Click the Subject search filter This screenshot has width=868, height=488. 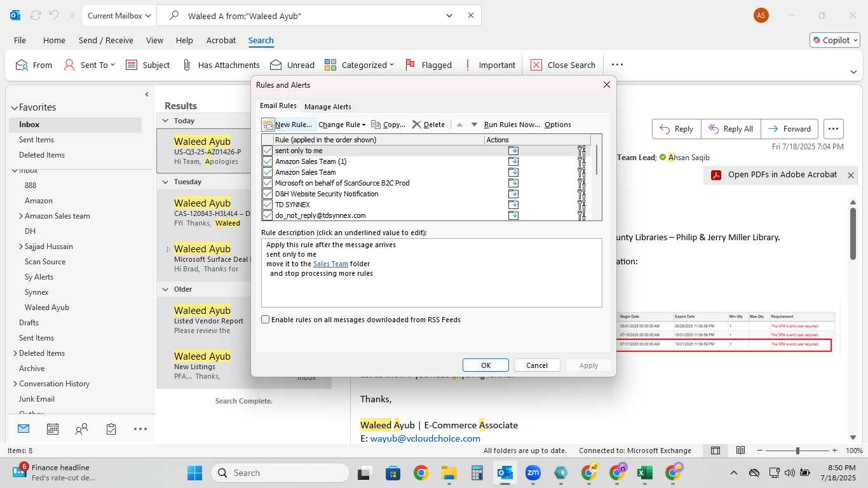(147, 65)
